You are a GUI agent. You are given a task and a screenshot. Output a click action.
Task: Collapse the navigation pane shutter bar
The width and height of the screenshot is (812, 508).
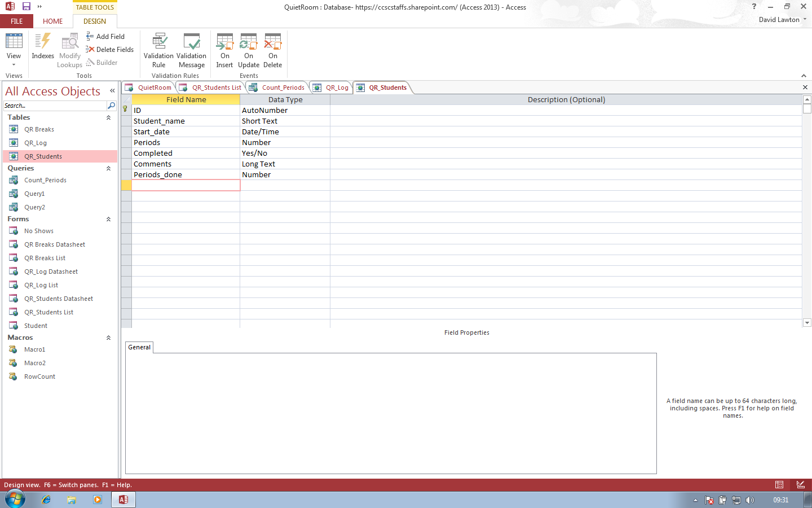(x=112, y=91)
